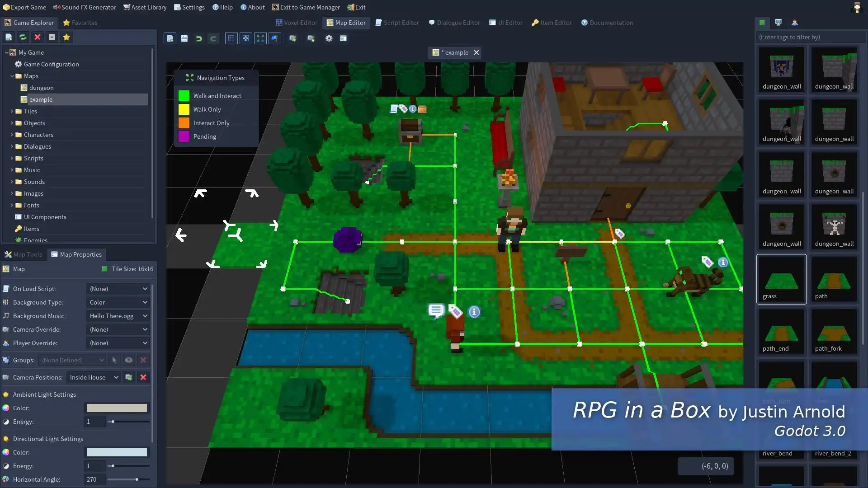Select the grid snap tool in toolbar
This screenshot has width=868, height=488.
[x=245, y=38]
